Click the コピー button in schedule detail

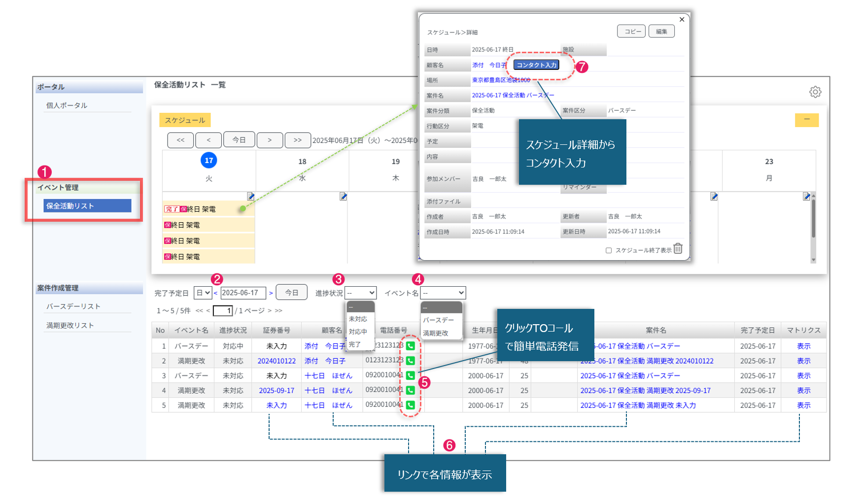tap(631, 31)
